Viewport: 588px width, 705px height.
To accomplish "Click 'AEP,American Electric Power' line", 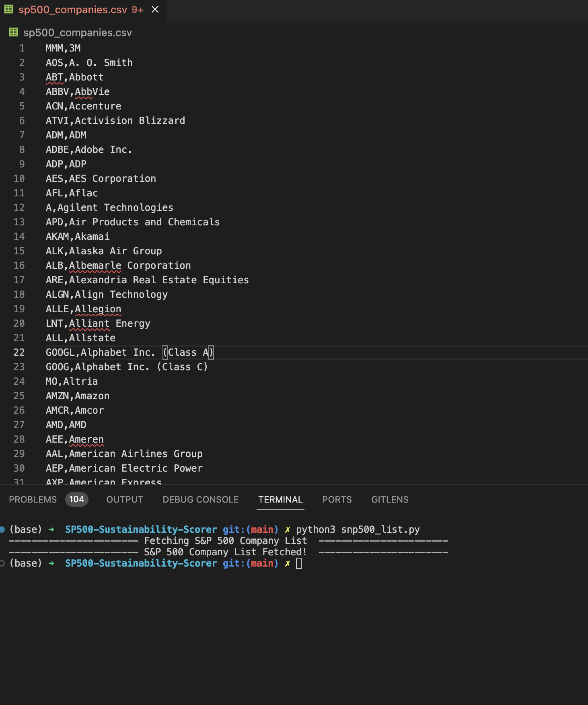I will [x=124, y=468].
